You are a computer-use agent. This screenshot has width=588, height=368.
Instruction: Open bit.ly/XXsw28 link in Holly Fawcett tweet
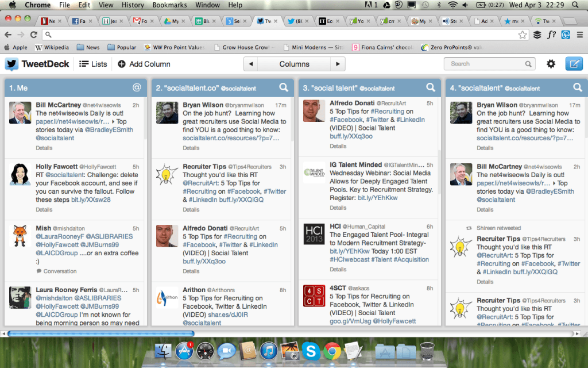click(x=91, y=200)
